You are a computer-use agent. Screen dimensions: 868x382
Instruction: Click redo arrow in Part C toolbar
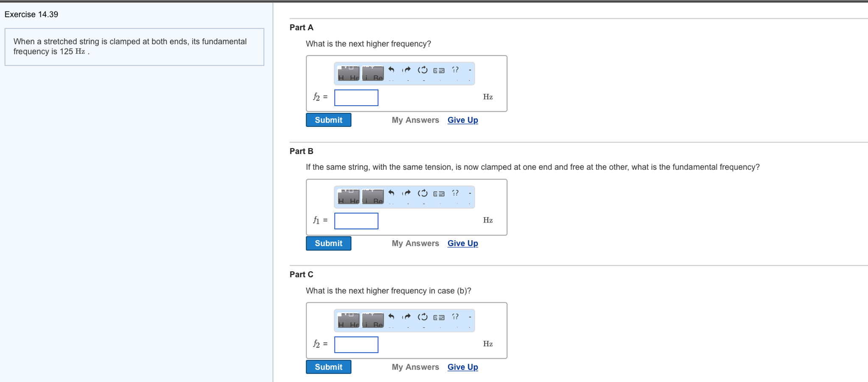coord(407,317)
